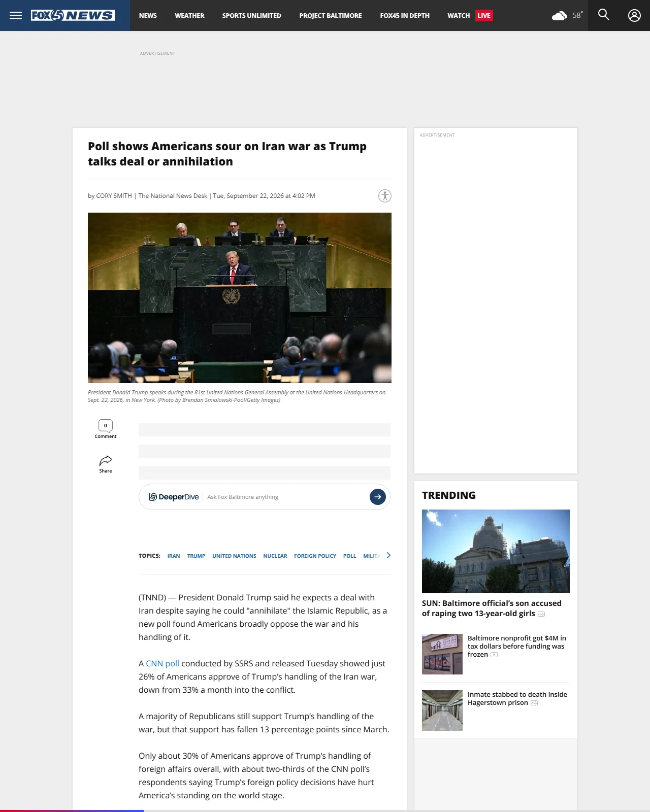Open the News menu
This screenshot has height=812, width=650.
148,16
